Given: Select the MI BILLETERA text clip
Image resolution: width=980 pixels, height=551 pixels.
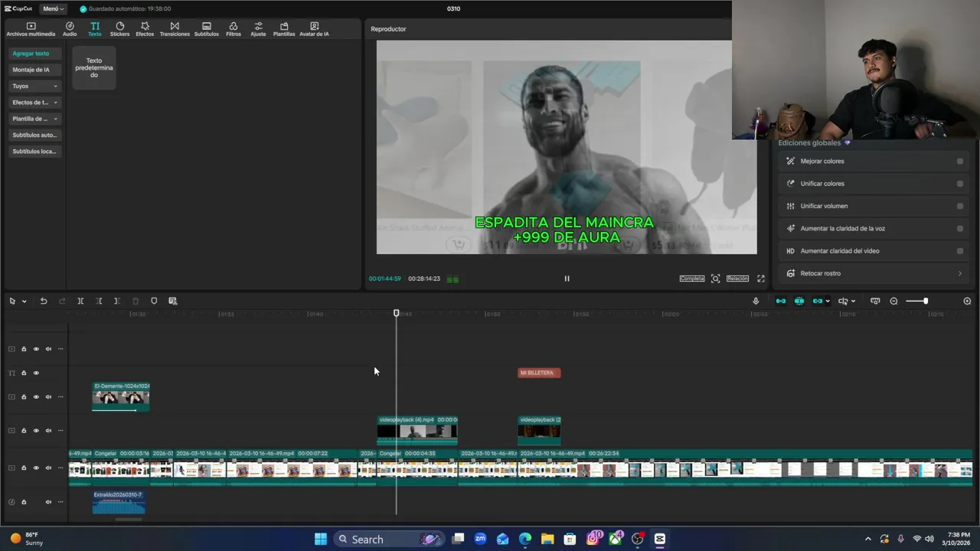Looking at the screenshot, I should pos(539,373).
